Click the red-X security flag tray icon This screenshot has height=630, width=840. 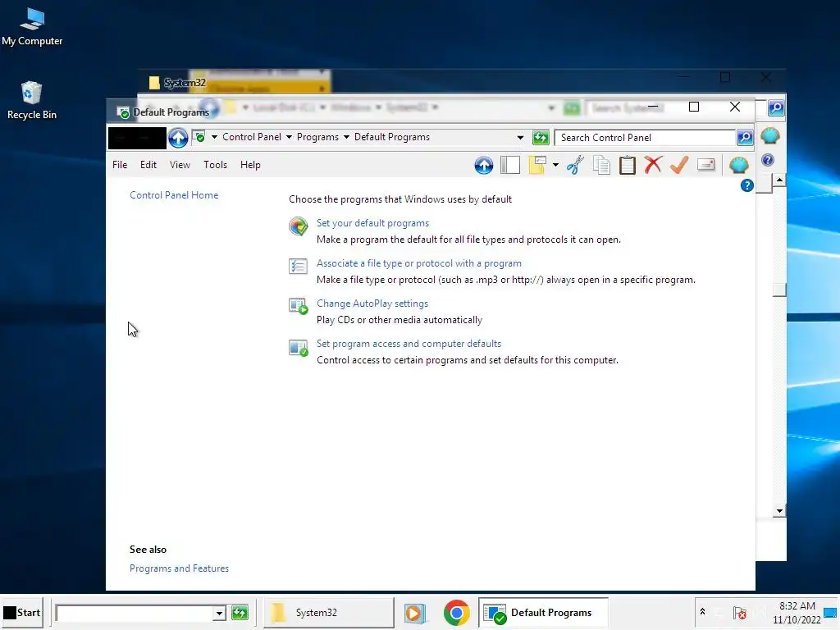pyautogui.click(x=740, y=613)
